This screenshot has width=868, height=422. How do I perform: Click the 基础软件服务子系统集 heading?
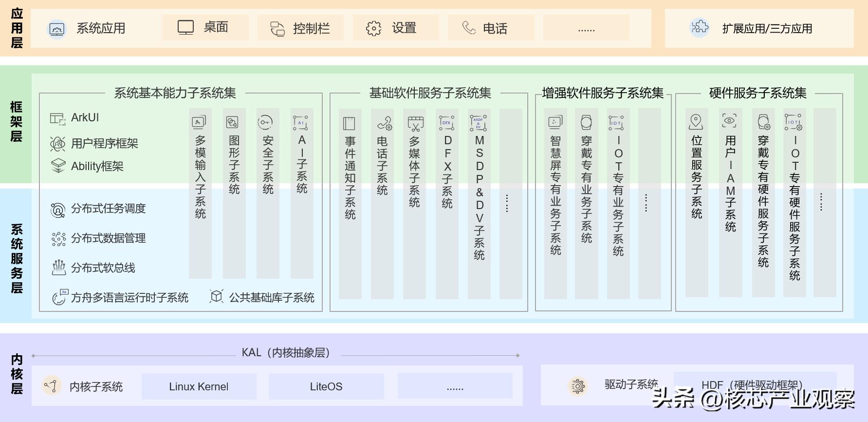430,93
